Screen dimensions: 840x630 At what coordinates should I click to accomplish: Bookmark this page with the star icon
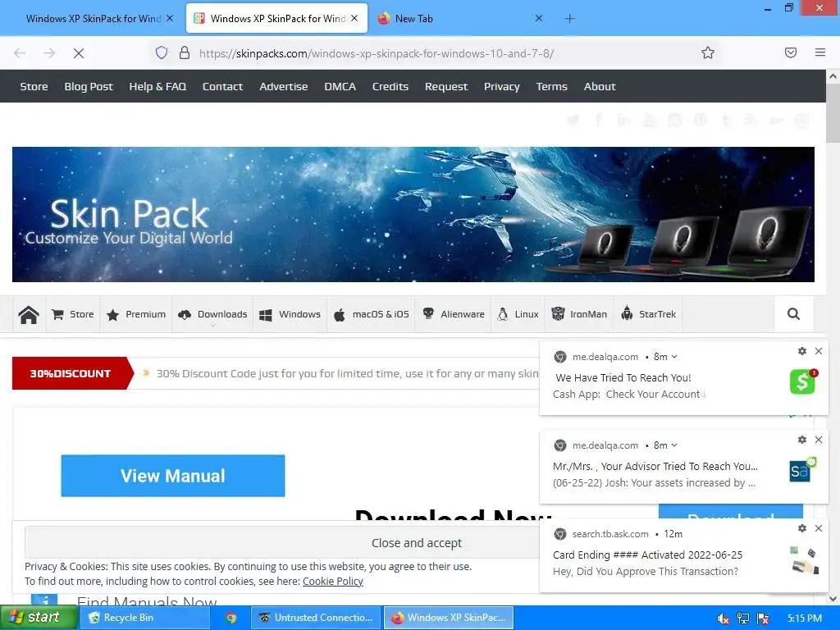(x=708, y=52)
